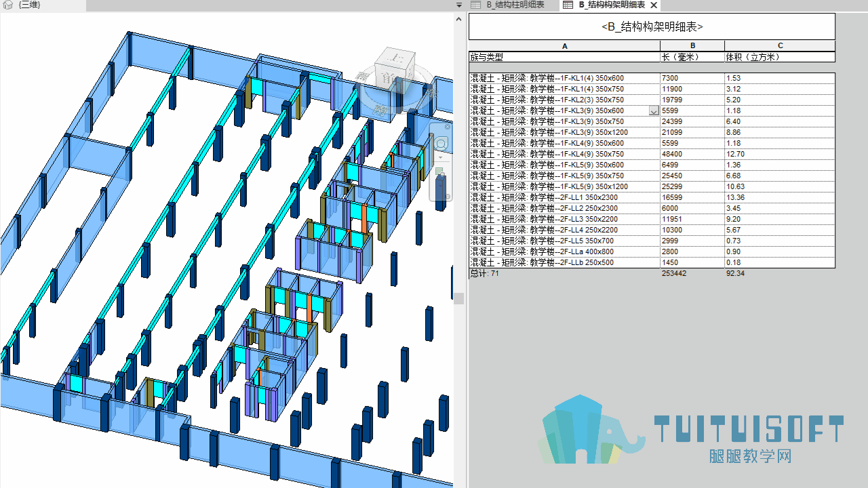This screenshot has width=868, height=488.
Task: Click the 长（毫米） header cell
Action: click(x=692, y=57)
